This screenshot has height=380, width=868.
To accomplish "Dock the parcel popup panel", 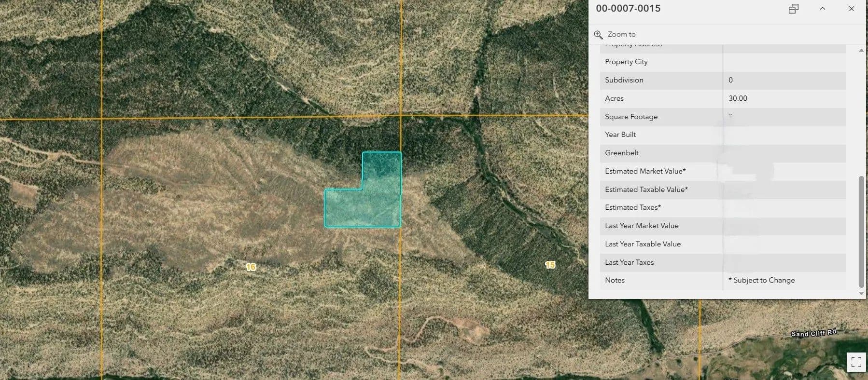I will (793, 9).
